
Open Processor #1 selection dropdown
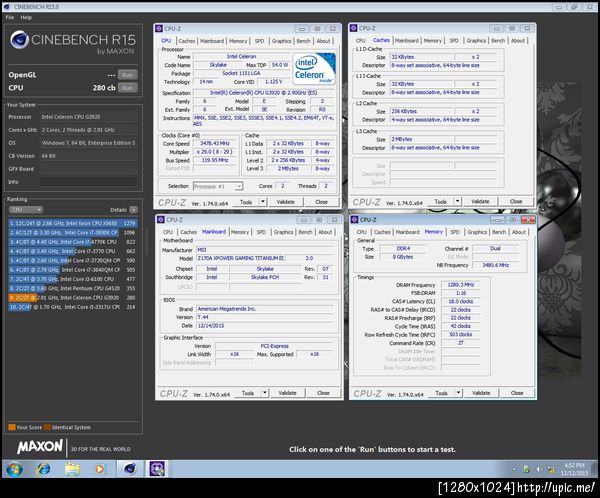pos(218,186)
